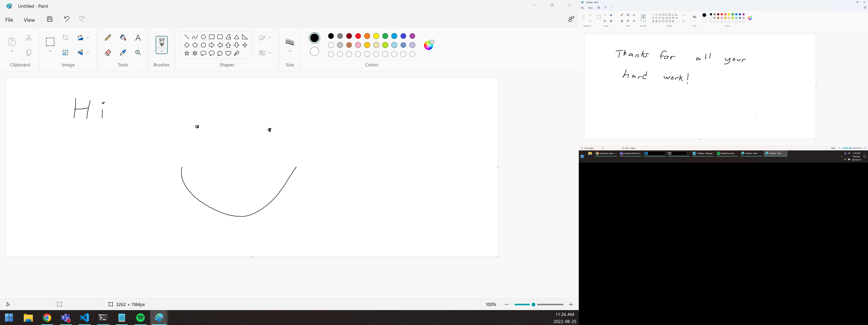868x325 pixels.
Task: Click the '11:26 AM Thursday' clock in labeled taskbar
Action: [x=856, y=156]
